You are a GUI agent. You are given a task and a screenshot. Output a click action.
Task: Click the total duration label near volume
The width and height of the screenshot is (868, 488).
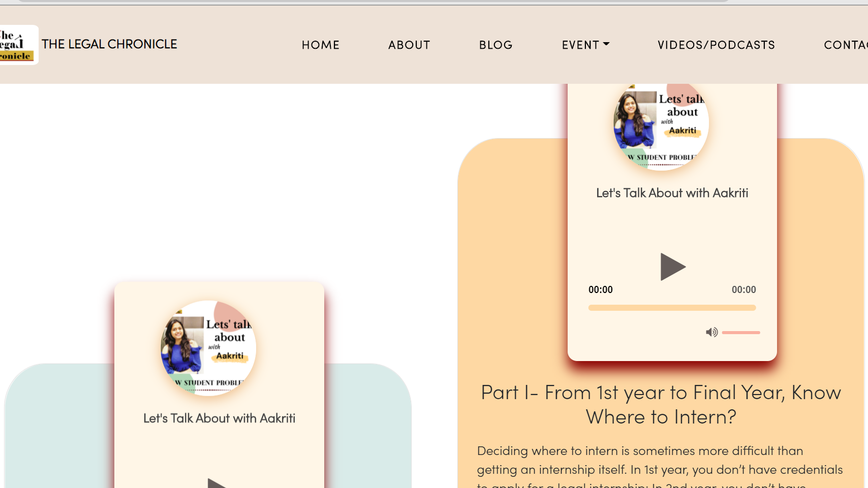[743, 290]
